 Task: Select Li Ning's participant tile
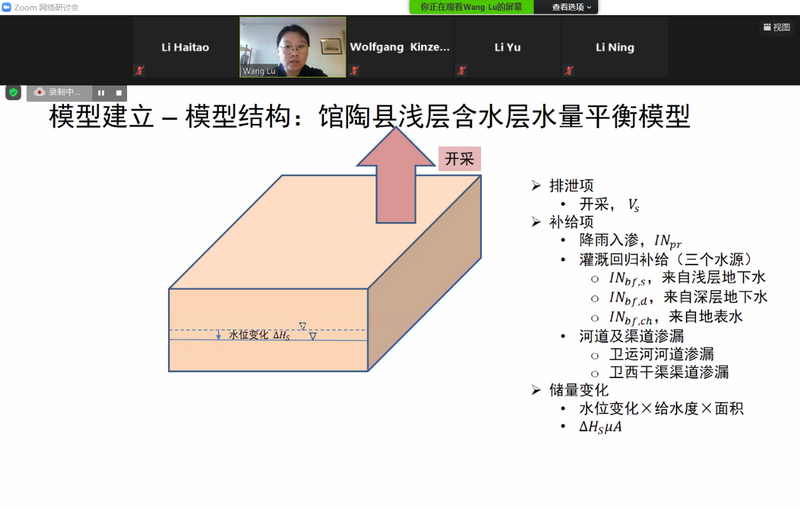pos(615,47)
